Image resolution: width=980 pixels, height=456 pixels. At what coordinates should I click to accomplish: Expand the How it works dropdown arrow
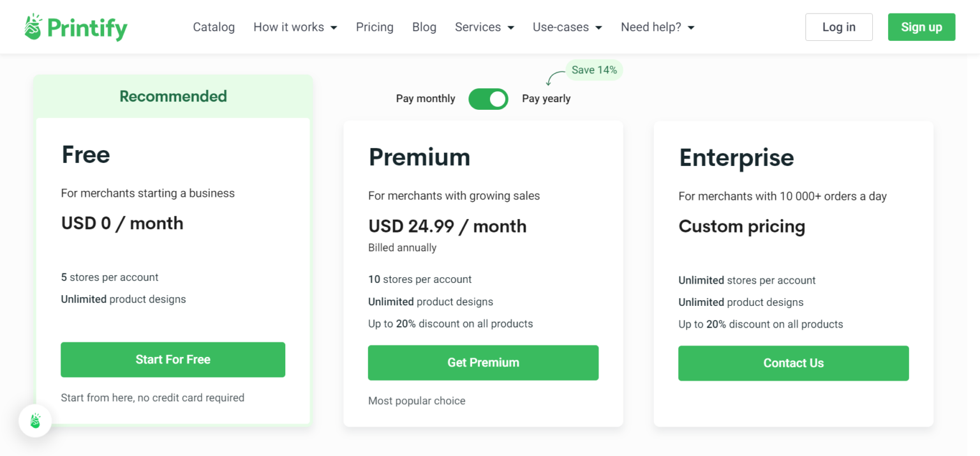tap(334, 27)
